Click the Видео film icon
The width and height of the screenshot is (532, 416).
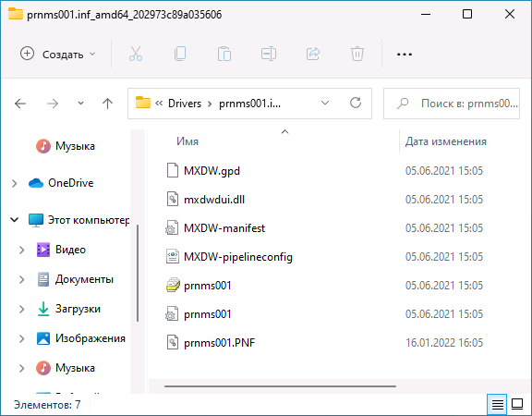click(43, 250)
